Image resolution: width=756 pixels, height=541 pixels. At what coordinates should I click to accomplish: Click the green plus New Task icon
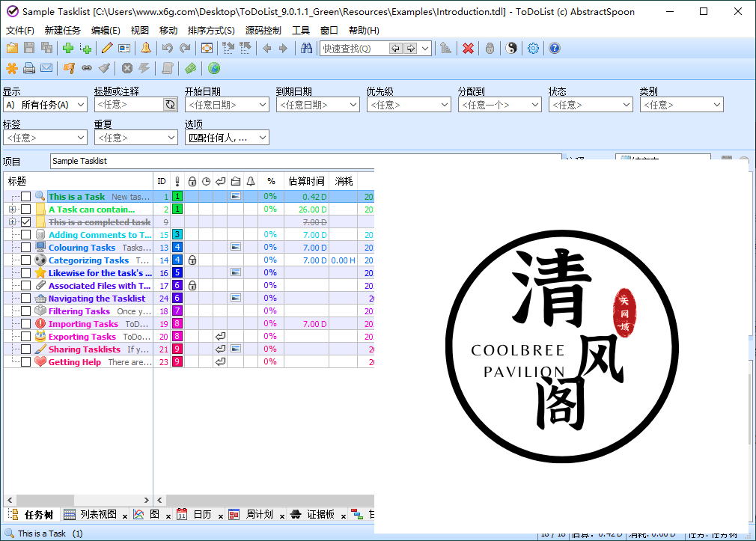click(x=68, y=48)
